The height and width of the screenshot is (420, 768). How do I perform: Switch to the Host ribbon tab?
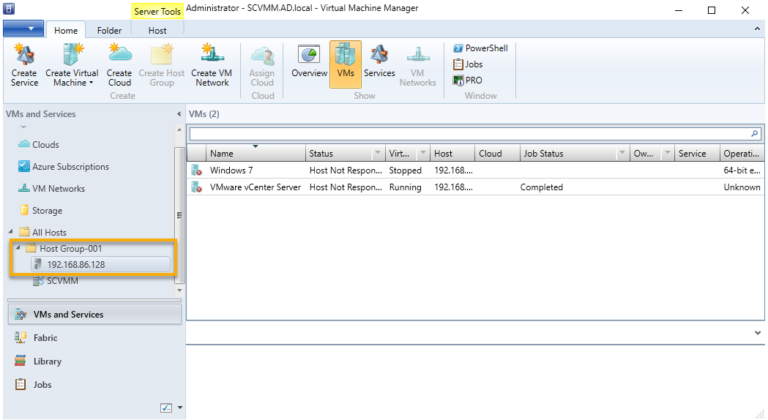[x=157, y=31]
